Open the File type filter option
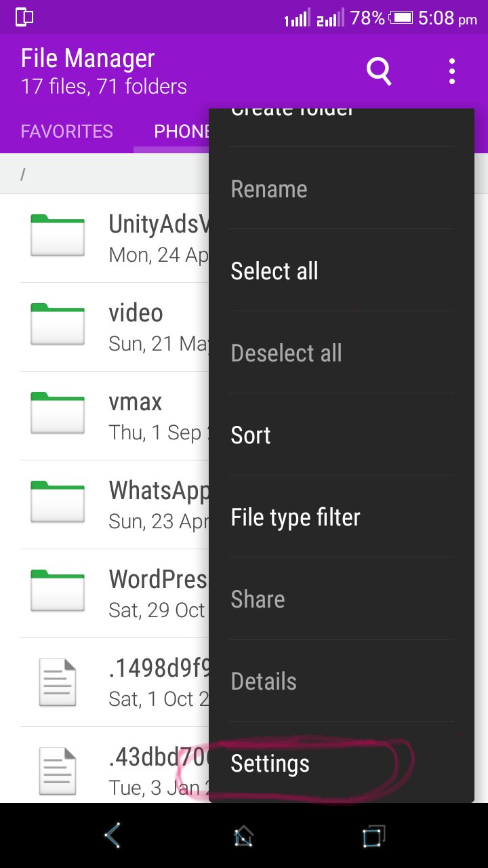This screenshot has width=488, height=868. pyautogui.click(x=296, y=517)
